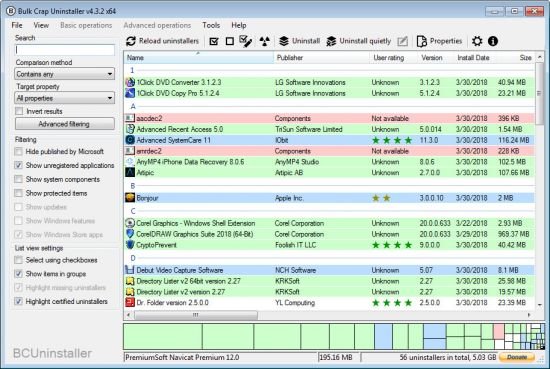The image size is (550, 369).
Task: Click the Reload uninstallers icon
Action: coord(131,41)
